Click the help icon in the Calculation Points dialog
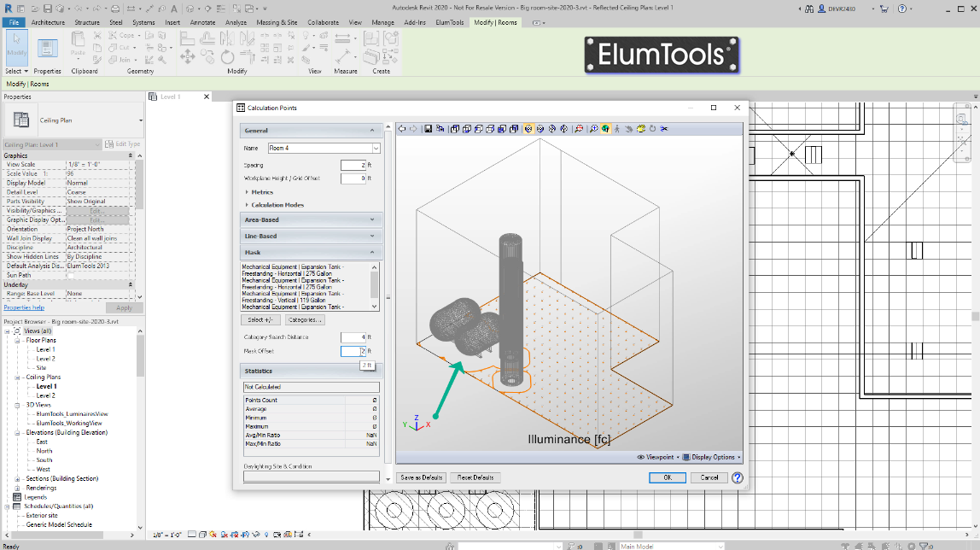980x550 pixels. pos(736,477)
